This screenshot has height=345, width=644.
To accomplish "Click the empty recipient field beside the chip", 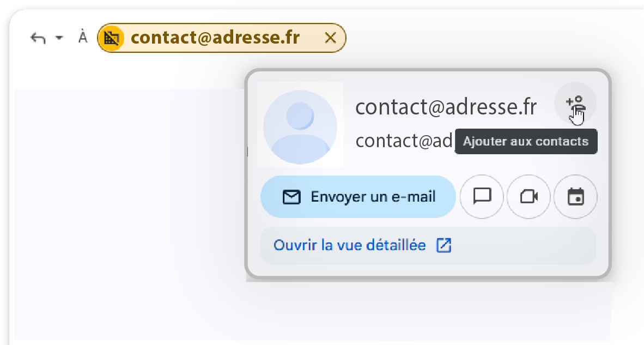I will point(463,38).
